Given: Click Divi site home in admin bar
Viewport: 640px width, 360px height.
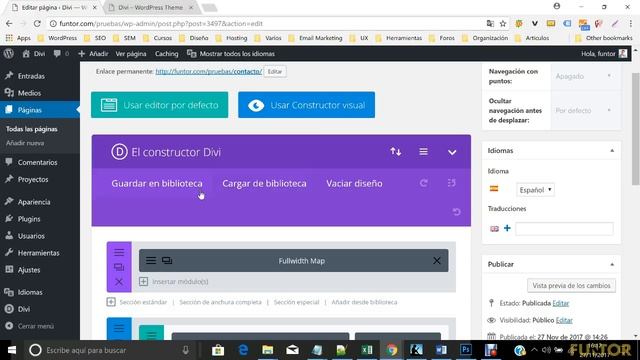Looking at the screenshot, I should [x=34, y=53].
